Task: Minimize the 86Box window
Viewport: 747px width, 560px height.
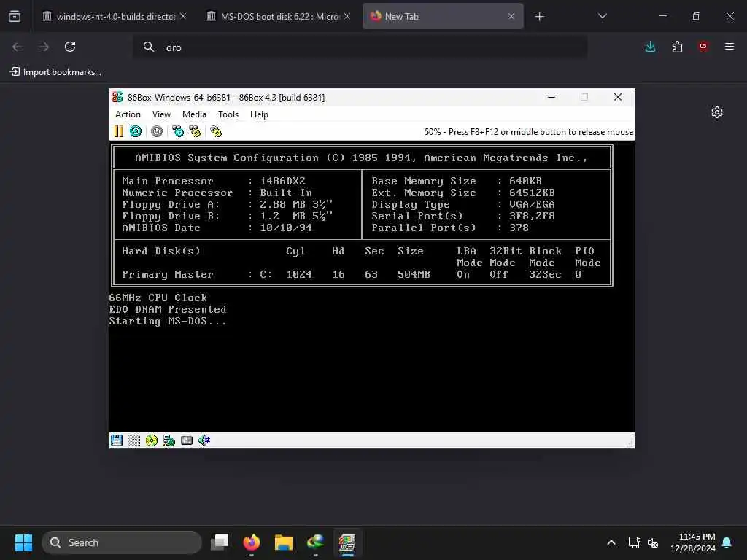Action: tap(551, 97)
